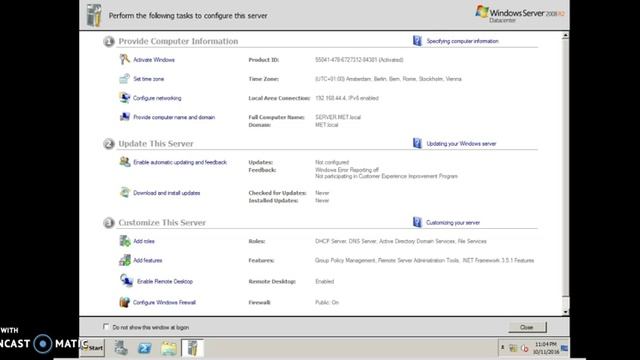Open the Set time zone link
Viewport: 640px width, 360px height.
pos(149,79)
